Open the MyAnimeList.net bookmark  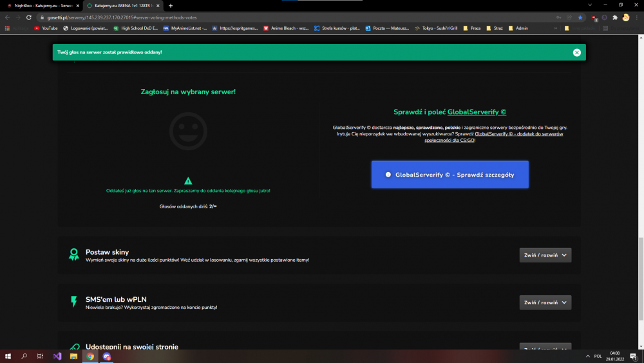click(185, 28)
